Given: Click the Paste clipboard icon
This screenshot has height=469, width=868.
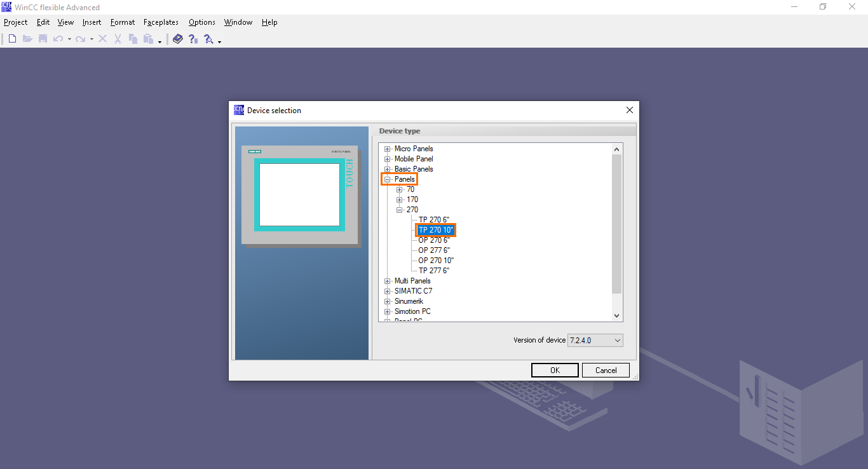Looking at the screenshot, I should tap(148, 39).
